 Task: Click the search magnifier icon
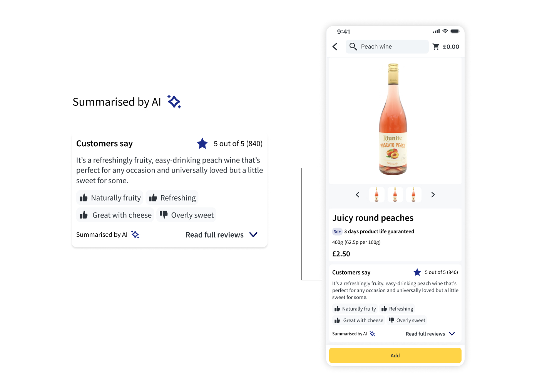tap(353, 47)
